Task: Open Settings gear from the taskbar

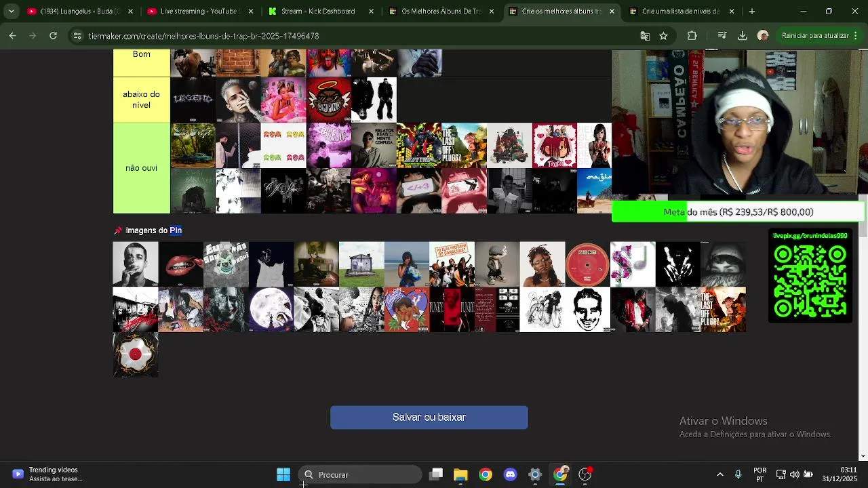Action: pyautogui.click(x=535, y=474)
